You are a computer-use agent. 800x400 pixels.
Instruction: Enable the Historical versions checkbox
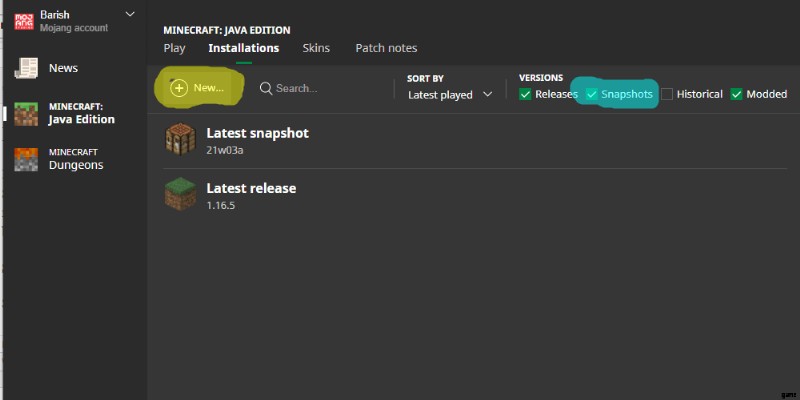(667, 94)
